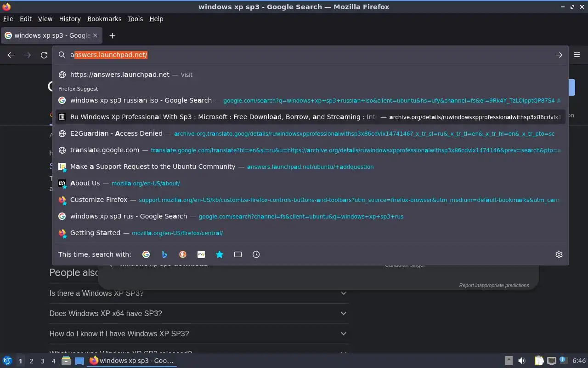Open the Firefox hamburger application menu
The width and height of the screenshot is (588, 368).
pyautogui.click(x=577, y=55)
